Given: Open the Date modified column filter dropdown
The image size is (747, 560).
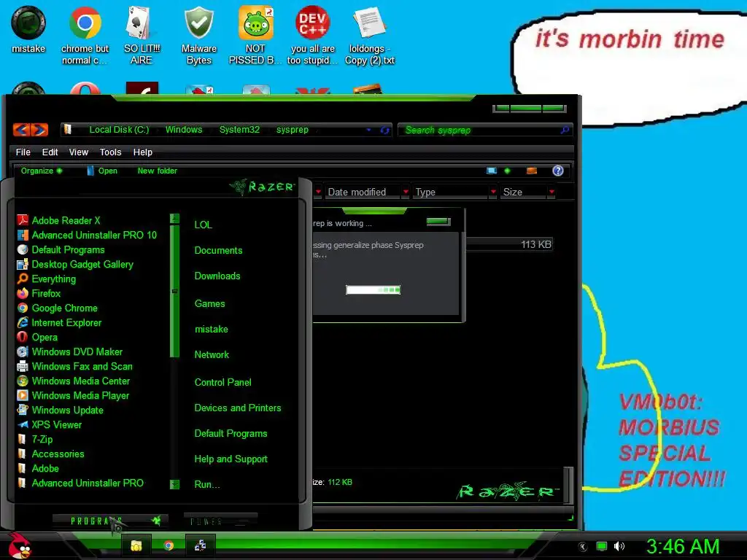Looking at the screenshot, I should (406, 192).
